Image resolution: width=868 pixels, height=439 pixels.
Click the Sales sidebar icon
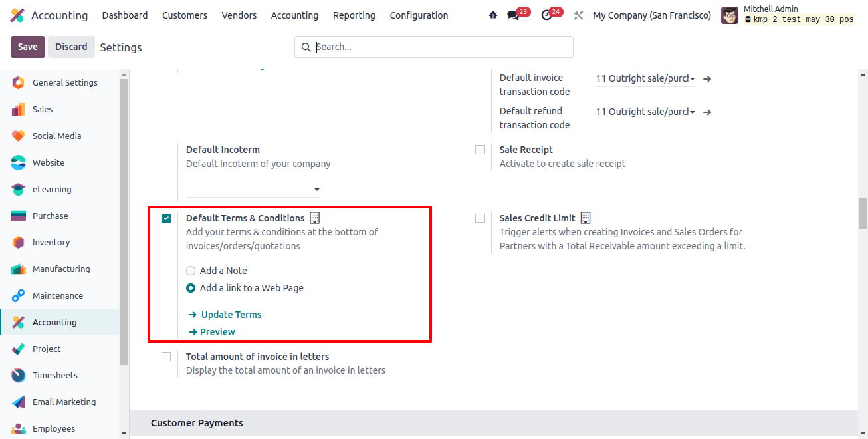pyautogui.click(x=19, y=110)
